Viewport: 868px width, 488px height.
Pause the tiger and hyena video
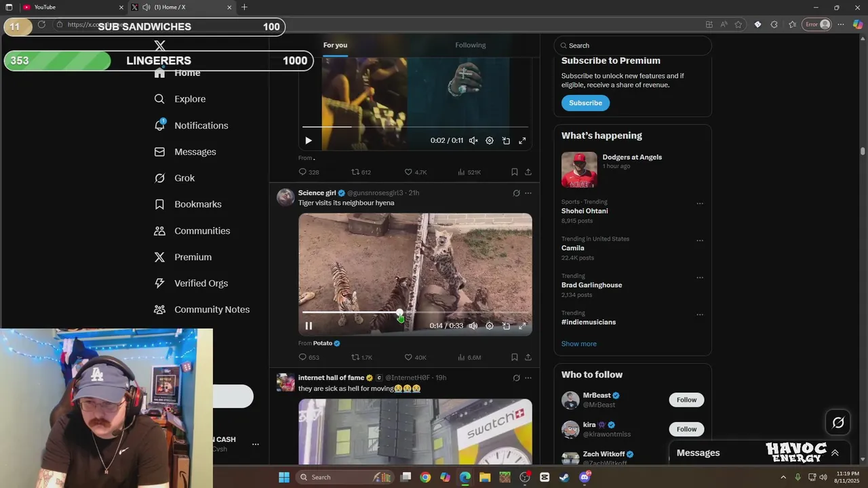coord(309,326)
